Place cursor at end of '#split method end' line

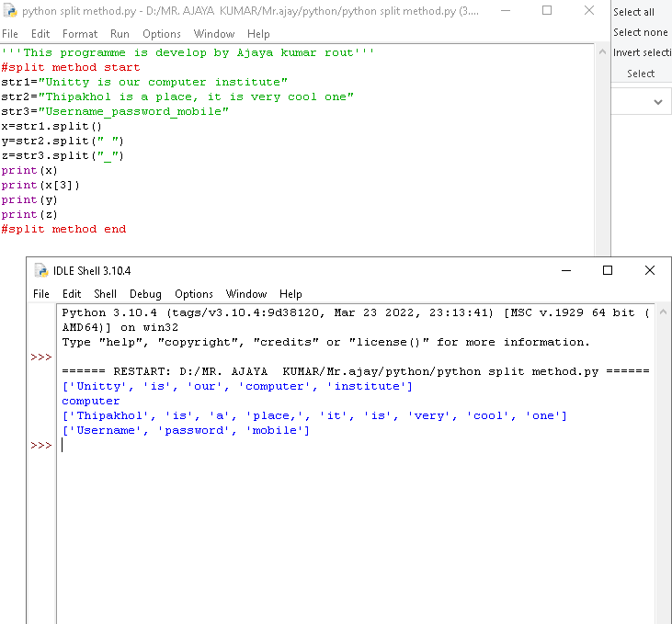coord(127,229)
